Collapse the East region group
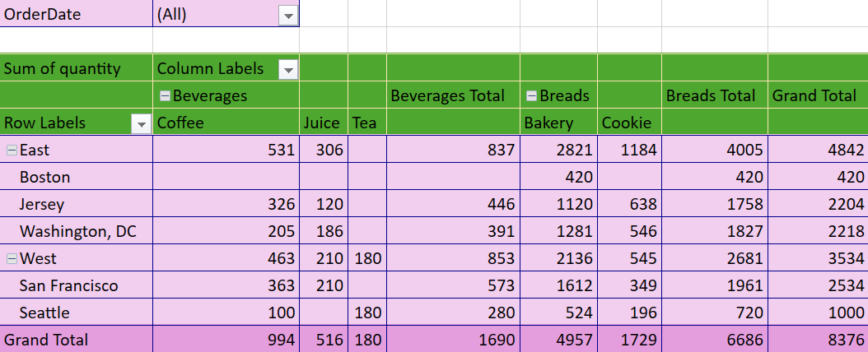This screenshot has height=352, width=868. point(12,150)
